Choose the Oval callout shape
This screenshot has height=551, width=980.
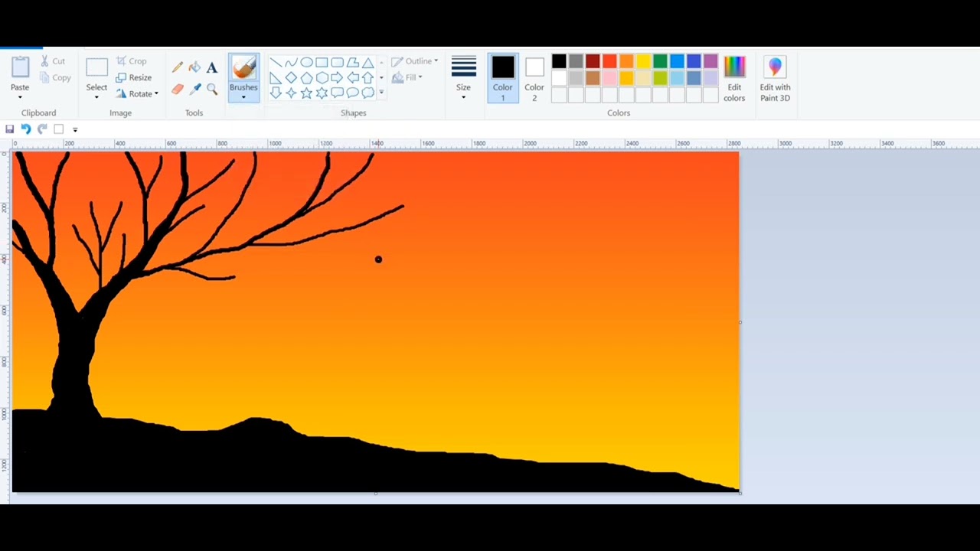coord(352,93)
